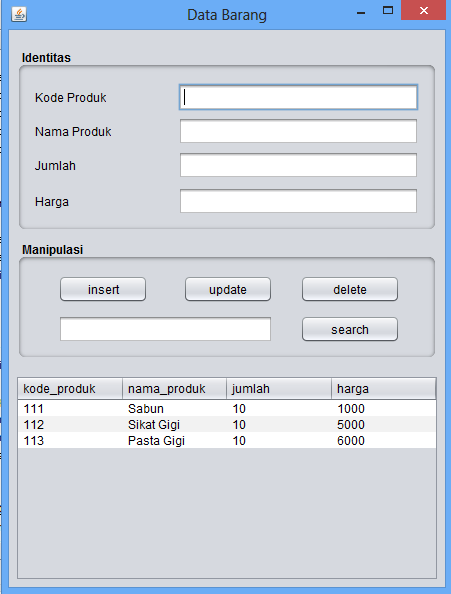Select the cell with code 113
The height and width of the screenshot is (594, 451).
70,440
